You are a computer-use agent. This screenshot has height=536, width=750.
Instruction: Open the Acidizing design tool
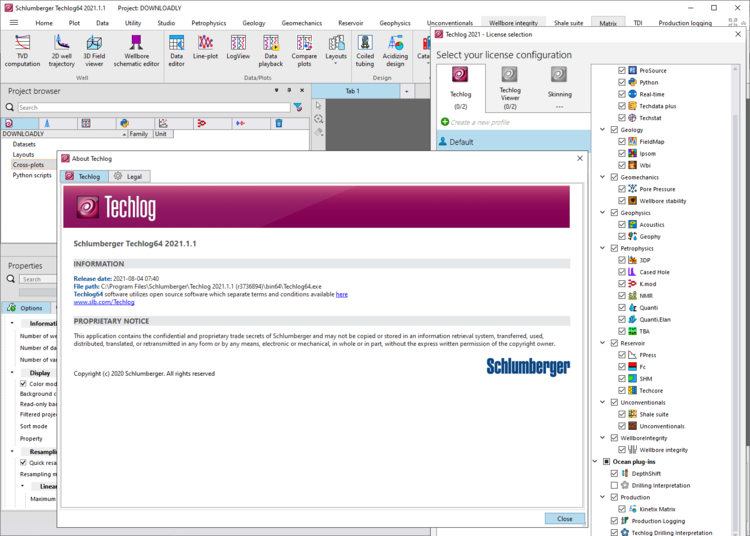[395, 49]
